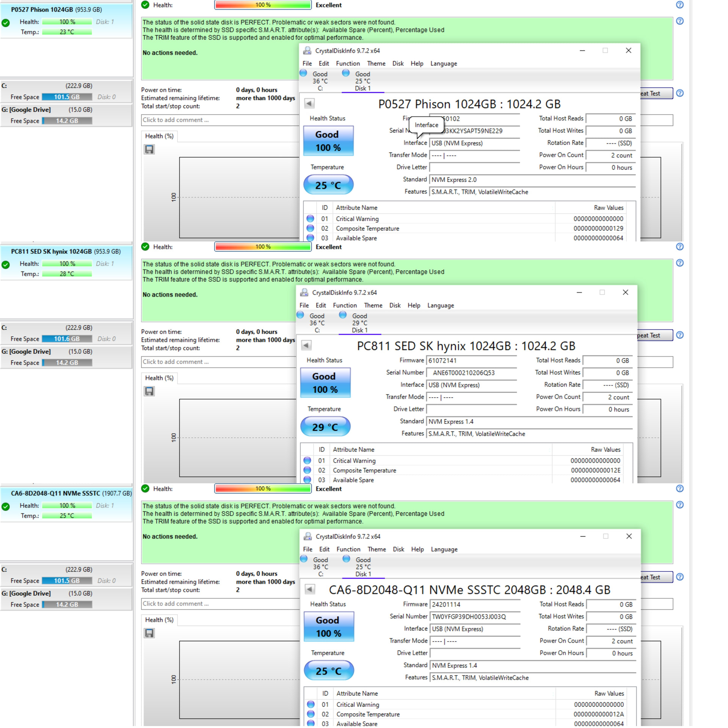Click previous-disk arrow beside CA6-8D2048-Q11 title
The width and height of the screenshot is (728, 728).
(x=310, y=589)
